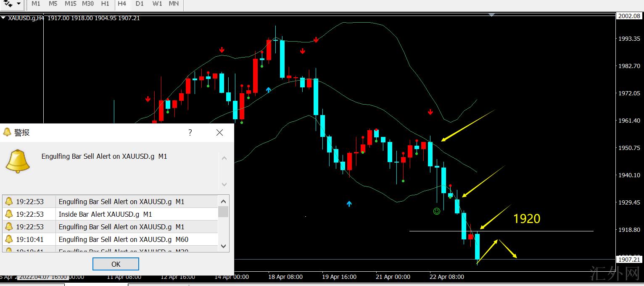Click the 1920 yellow text label
Image resolution: width=644 pixels, height=286 pixels.
pyautogui.click(x=526, y=219)
